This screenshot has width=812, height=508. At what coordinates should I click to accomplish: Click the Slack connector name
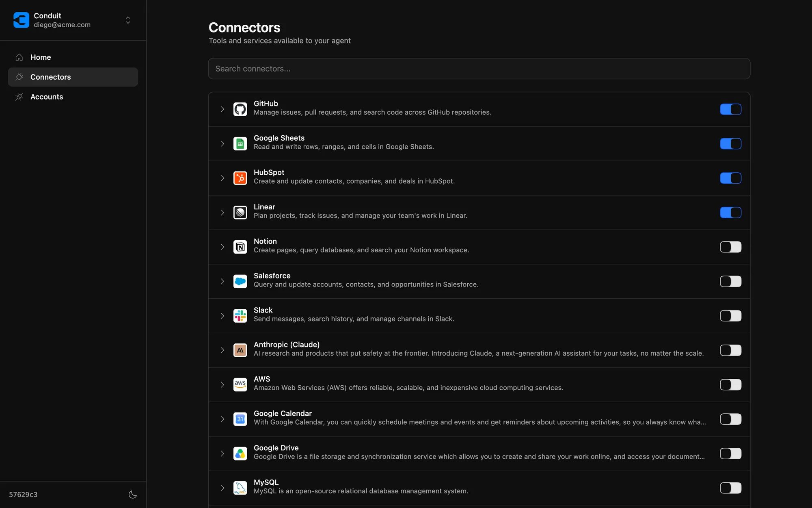(x=263, y=310)
